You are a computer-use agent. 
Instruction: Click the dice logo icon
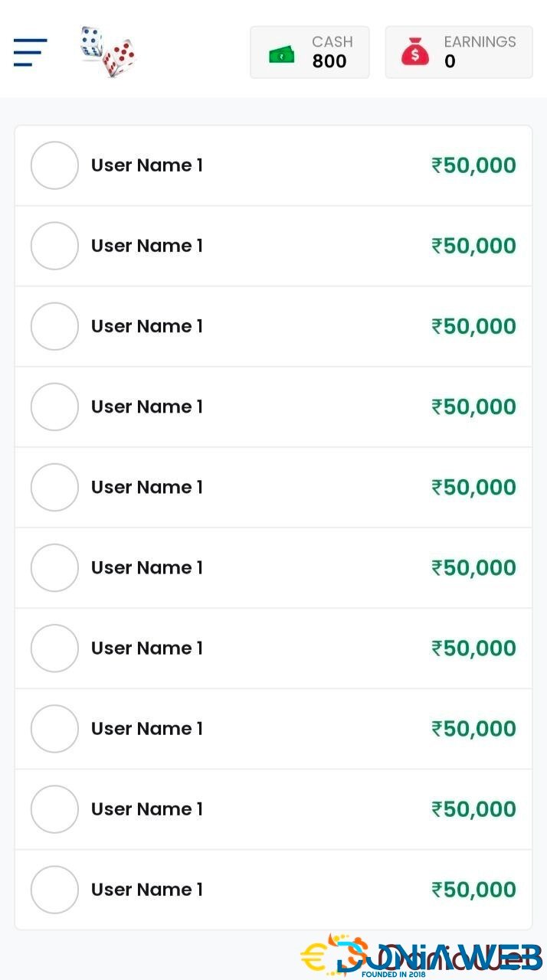click(108, 52)
